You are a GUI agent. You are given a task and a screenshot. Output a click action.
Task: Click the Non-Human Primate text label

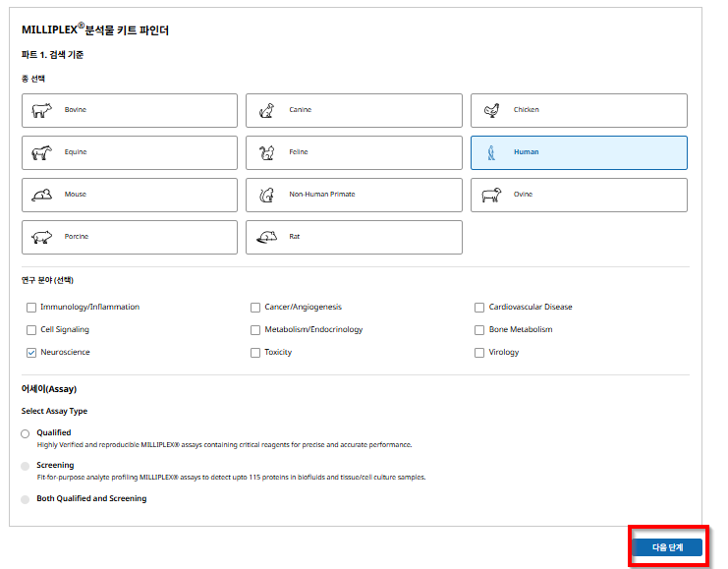[321, 195]
